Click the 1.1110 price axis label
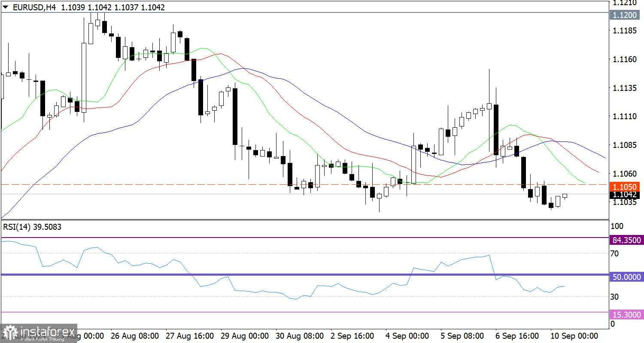 [x=625, y=116]
